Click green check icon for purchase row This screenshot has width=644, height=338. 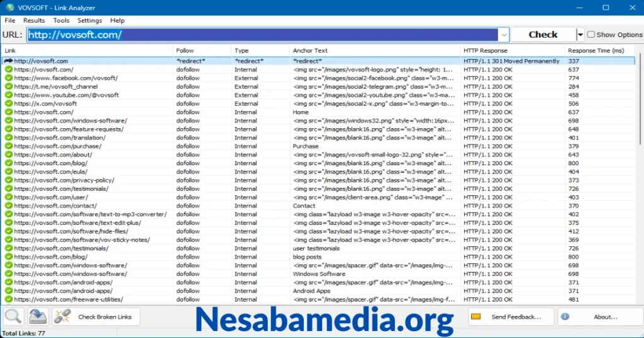pyautogui.click(x=8, y=146)
